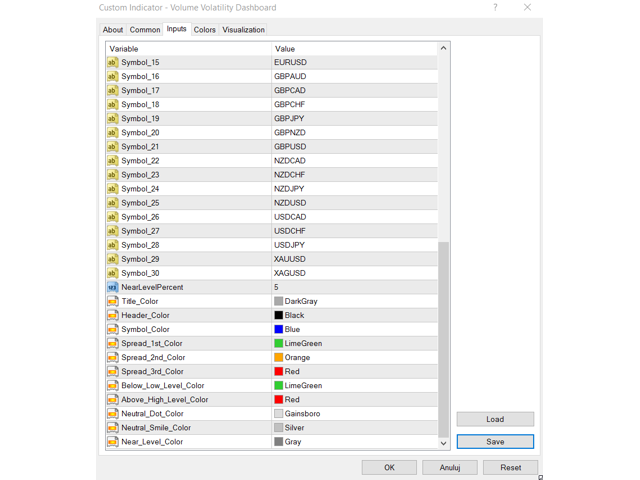Click the color icon beside Neutral_Dot_Color

[x=112, y=414]
